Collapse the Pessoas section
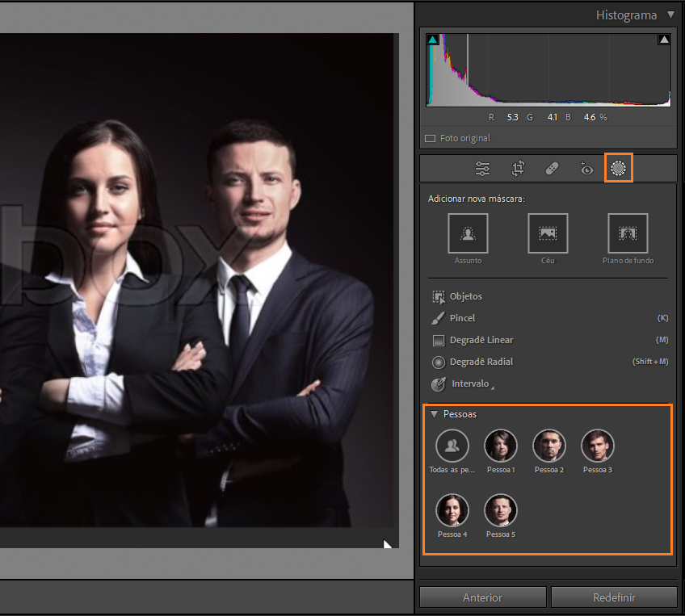Screen dimensions: 685x616 434,414
